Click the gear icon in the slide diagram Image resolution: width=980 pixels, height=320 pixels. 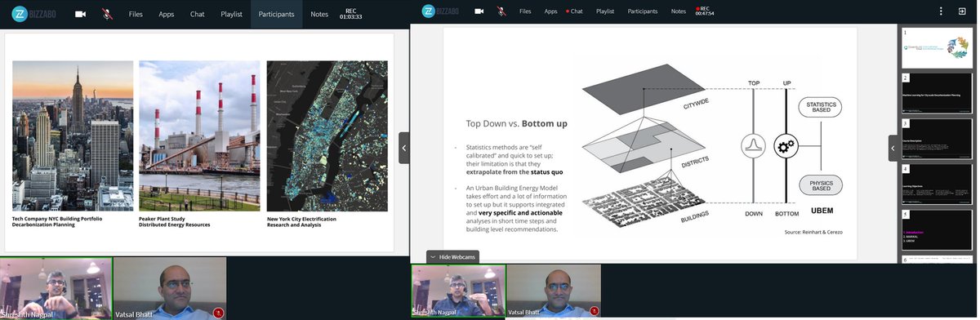tap(786, 147)
